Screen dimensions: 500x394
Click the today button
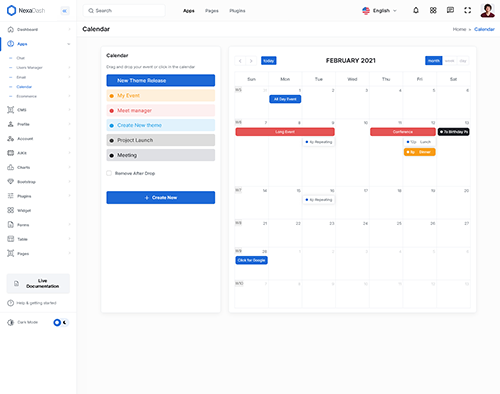(269, 61)
